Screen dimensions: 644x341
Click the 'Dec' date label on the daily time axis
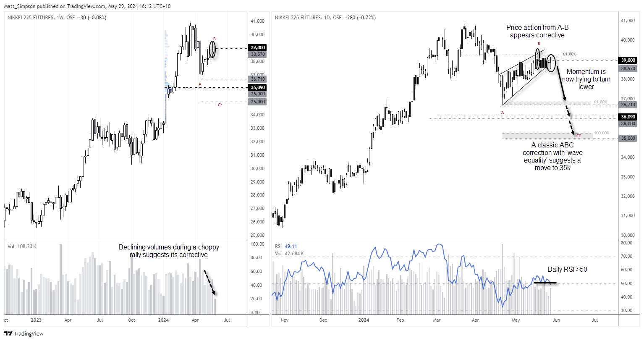pyautogui.click(x=323, y=320)
